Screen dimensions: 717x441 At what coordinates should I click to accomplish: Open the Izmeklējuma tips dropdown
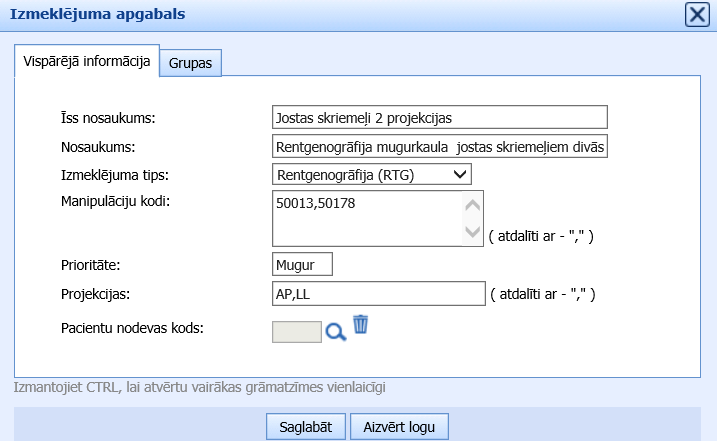[x=371, y=175]
